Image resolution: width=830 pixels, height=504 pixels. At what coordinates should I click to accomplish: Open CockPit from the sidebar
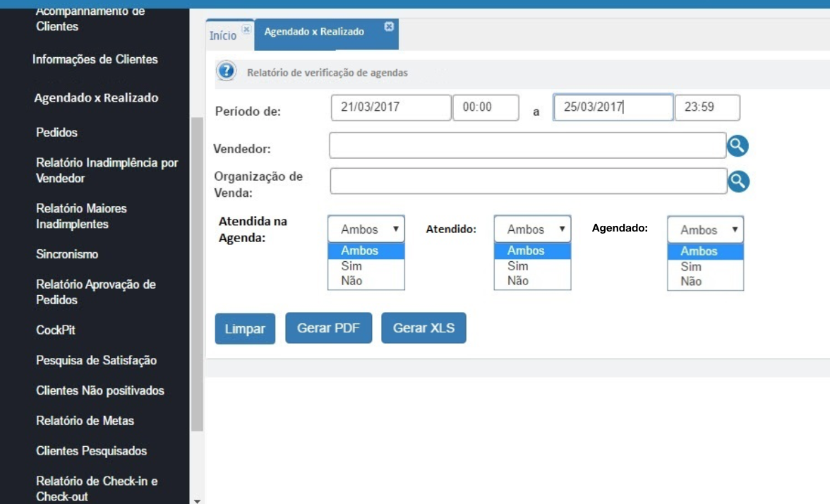[x=56, y=330]
